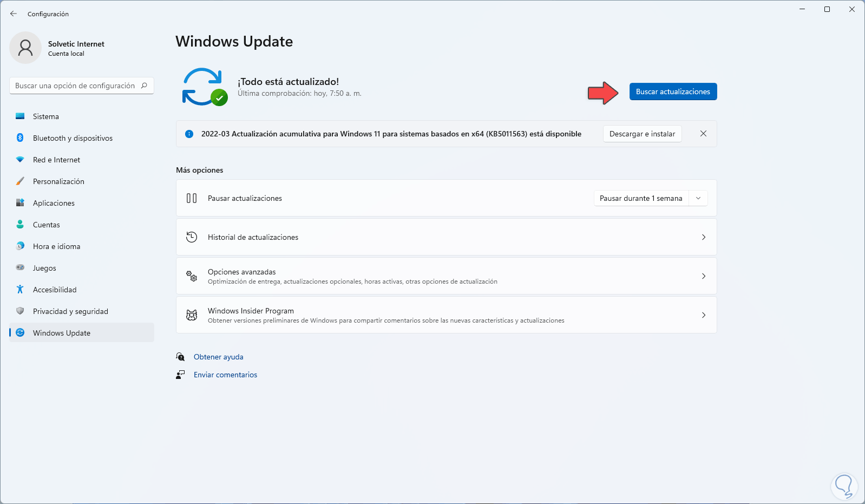Click the KB5011563 update description text
This screenshot has height=504, width=865.
click(x=391, y=134)
